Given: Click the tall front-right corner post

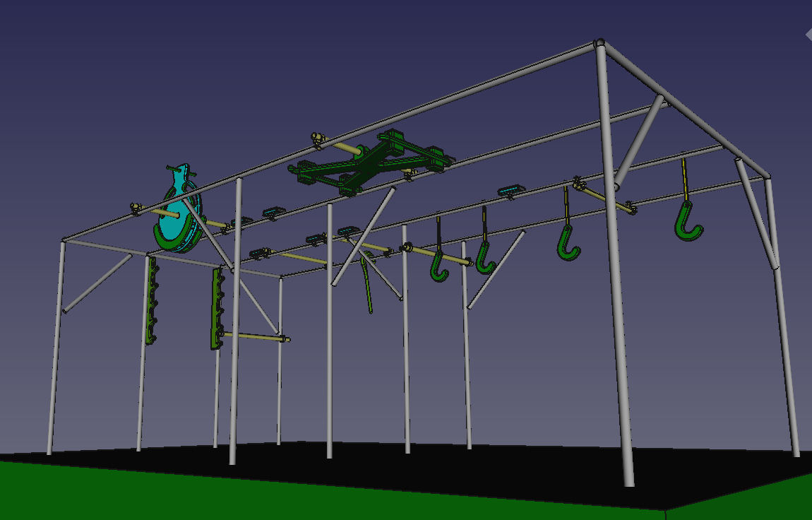Looking at the screenshot, I should pos(614,283).
